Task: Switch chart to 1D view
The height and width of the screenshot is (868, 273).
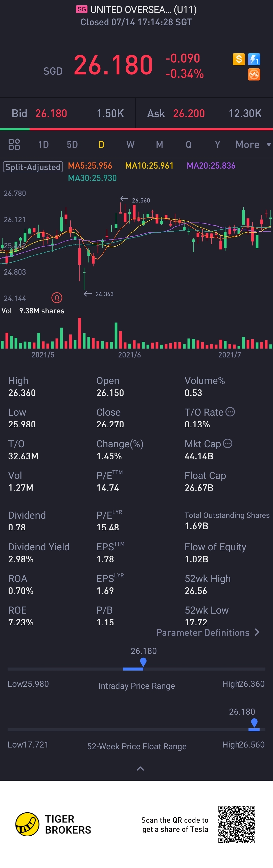Action: [43, 145]
